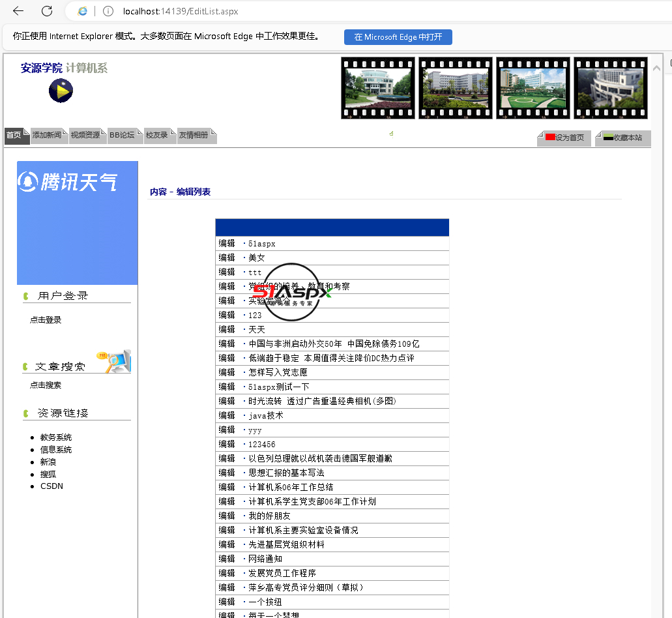Click the site info icon in address bar

pos(108,11)
